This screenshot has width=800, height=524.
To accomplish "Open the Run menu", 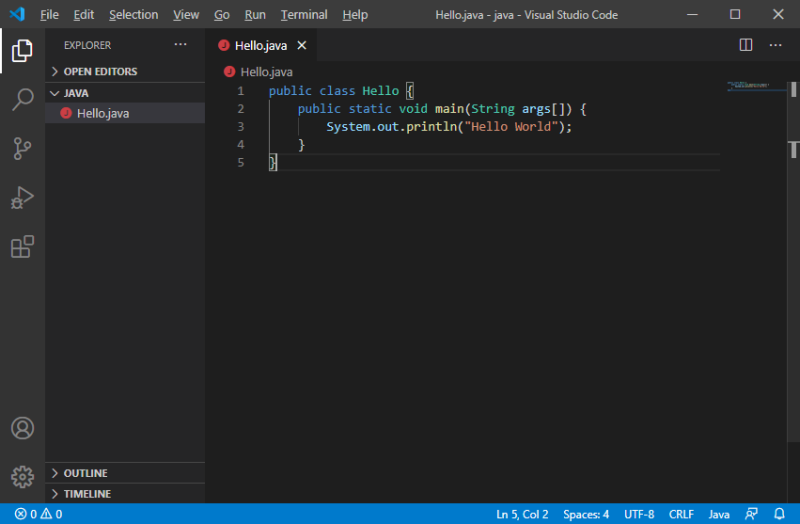I will pos(255,15).
